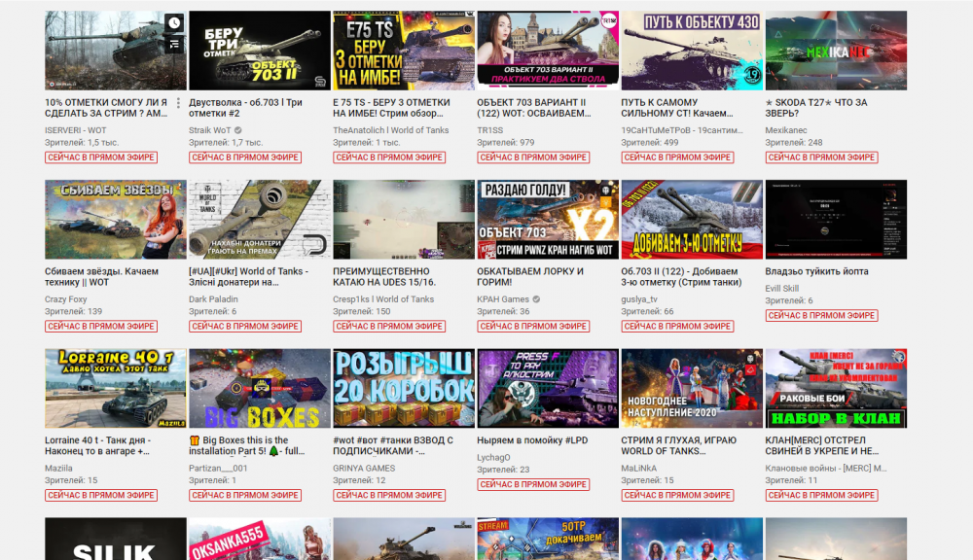The width and height of the screenshot is (973, 560).
Task: Open the E75 TS stream thumbnail
Action: point(404,51)
